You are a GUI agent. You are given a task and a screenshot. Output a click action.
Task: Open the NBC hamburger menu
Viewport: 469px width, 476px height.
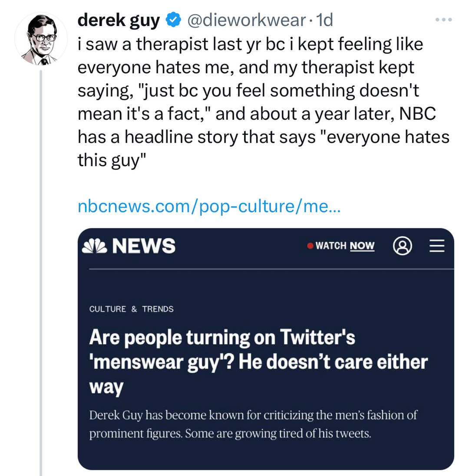[437, 246]
